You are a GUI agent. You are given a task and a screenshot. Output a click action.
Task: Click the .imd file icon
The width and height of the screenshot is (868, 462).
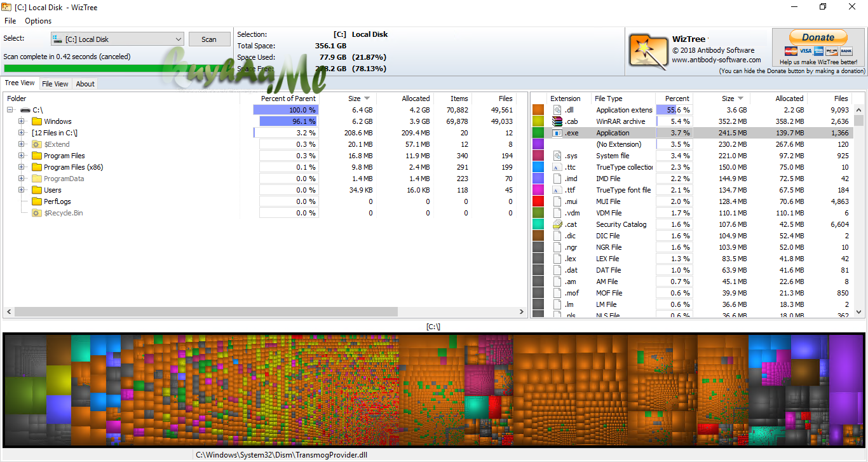tap(557, 179)
